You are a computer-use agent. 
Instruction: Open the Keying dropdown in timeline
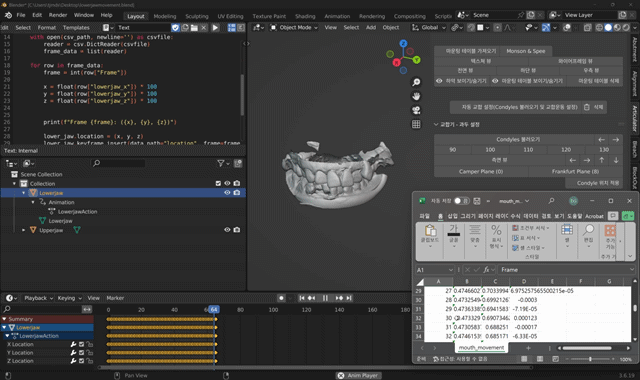click(69, 298)
